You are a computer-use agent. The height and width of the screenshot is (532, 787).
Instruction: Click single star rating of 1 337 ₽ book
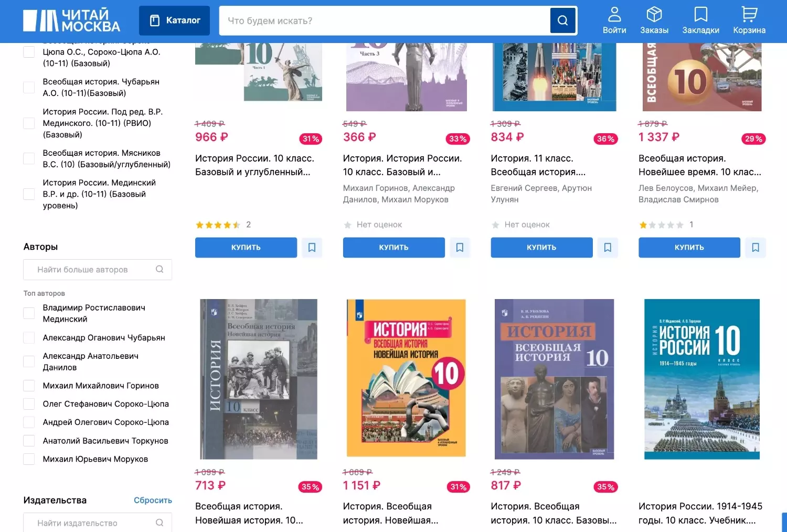tap(661, 225)
